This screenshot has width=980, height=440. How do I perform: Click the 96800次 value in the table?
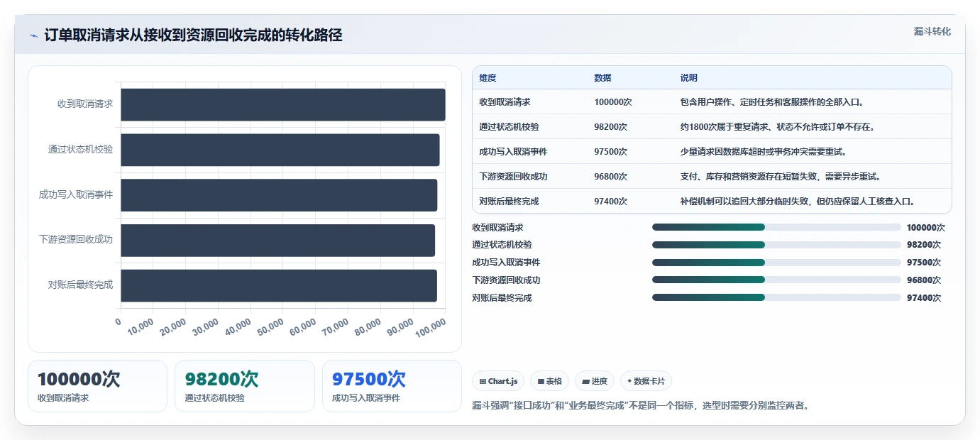(611, 177)
